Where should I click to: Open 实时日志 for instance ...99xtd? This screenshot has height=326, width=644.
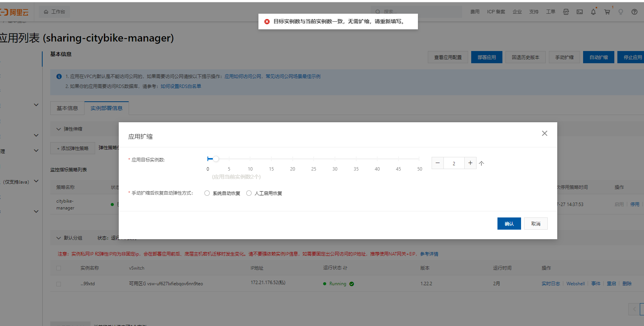[551, 284]
